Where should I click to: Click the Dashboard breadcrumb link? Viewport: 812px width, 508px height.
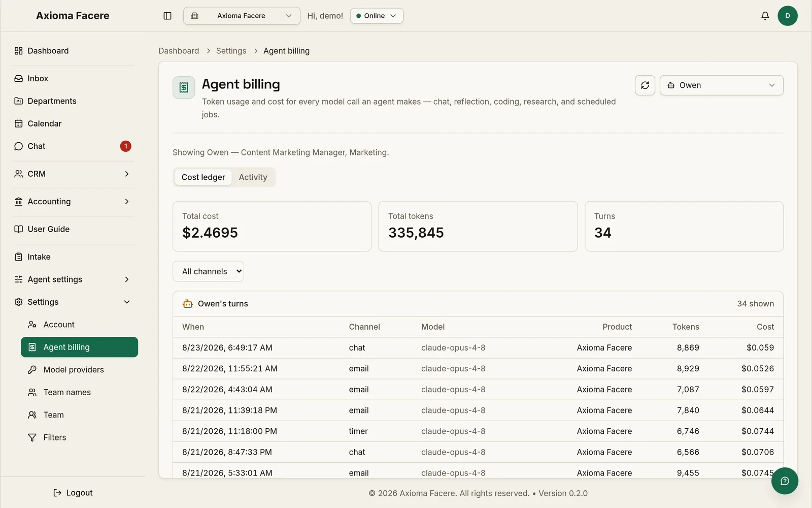179,51
